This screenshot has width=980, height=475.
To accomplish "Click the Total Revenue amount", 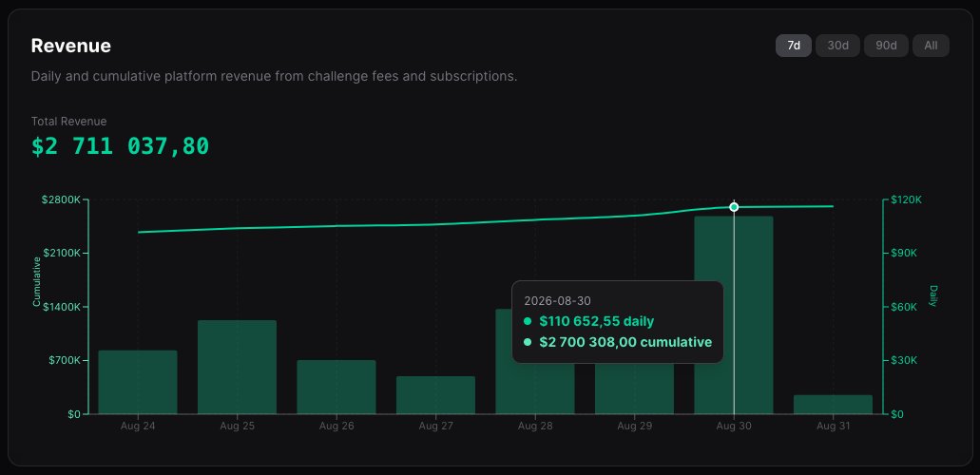I will [x=120, y=146].
